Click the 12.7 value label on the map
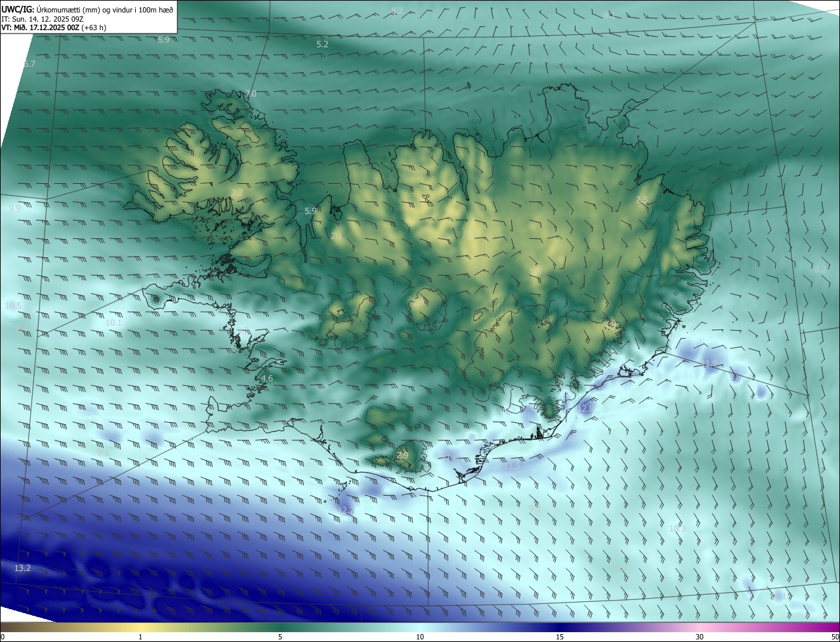Viewport: 840px width, 642px height. (x=345, y=509)
